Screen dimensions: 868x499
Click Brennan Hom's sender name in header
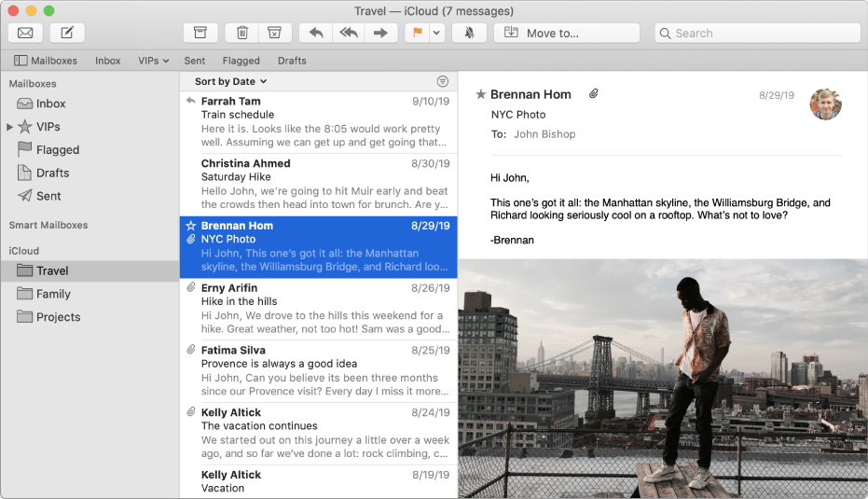(530, 95)
